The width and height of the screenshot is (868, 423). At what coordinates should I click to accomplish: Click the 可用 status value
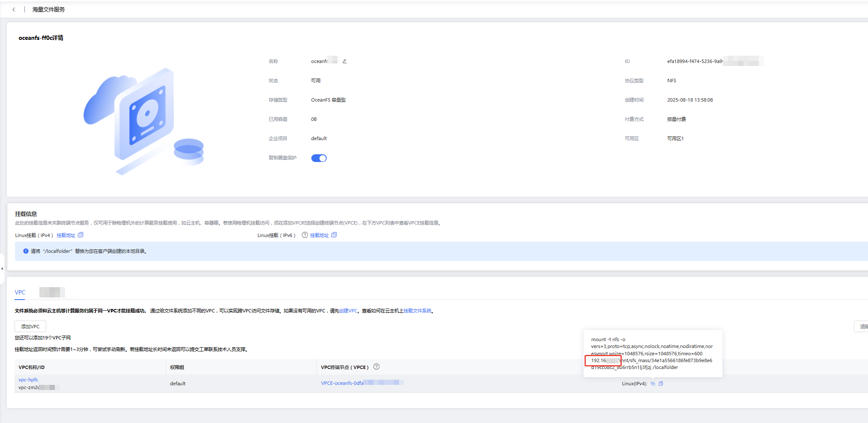pos(316,81)
